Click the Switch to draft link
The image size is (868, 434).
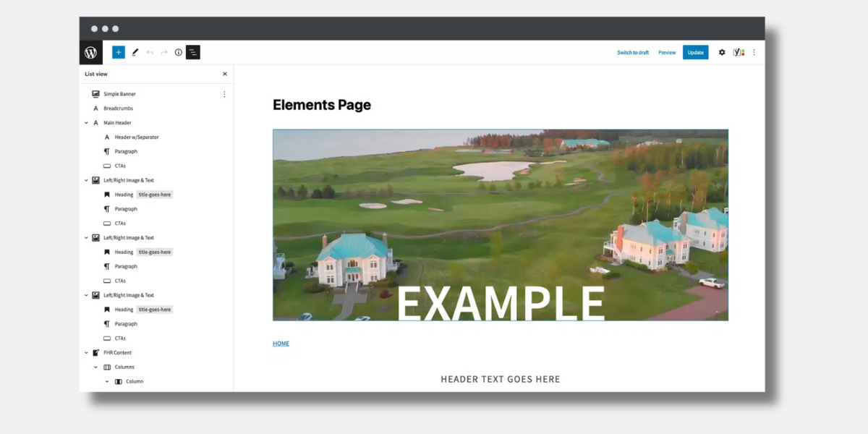[632, 52]
